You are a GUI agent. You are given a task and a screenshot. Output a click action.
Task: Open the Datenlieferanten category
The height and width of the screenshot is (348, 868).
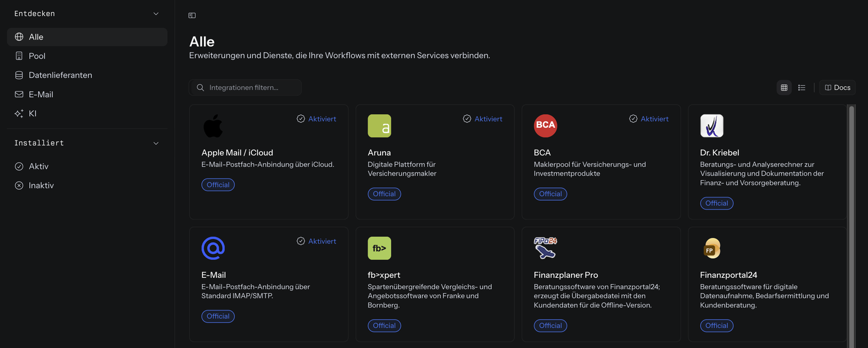tap(87, 75)
